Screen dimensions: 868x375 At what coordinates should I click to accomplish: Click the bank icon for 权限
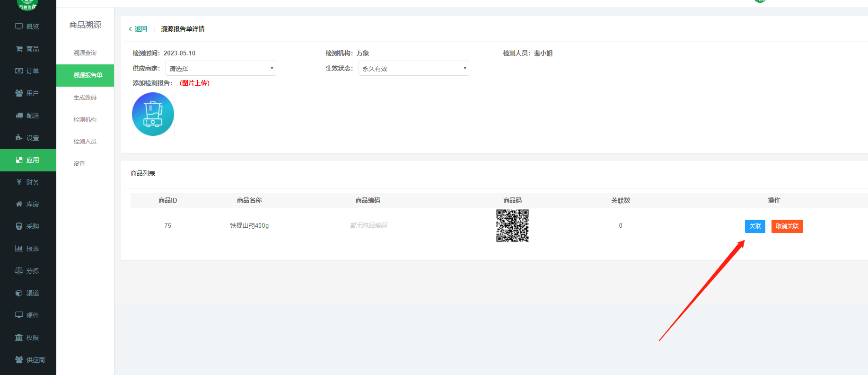pyautogui.click(x=19, y=338)
